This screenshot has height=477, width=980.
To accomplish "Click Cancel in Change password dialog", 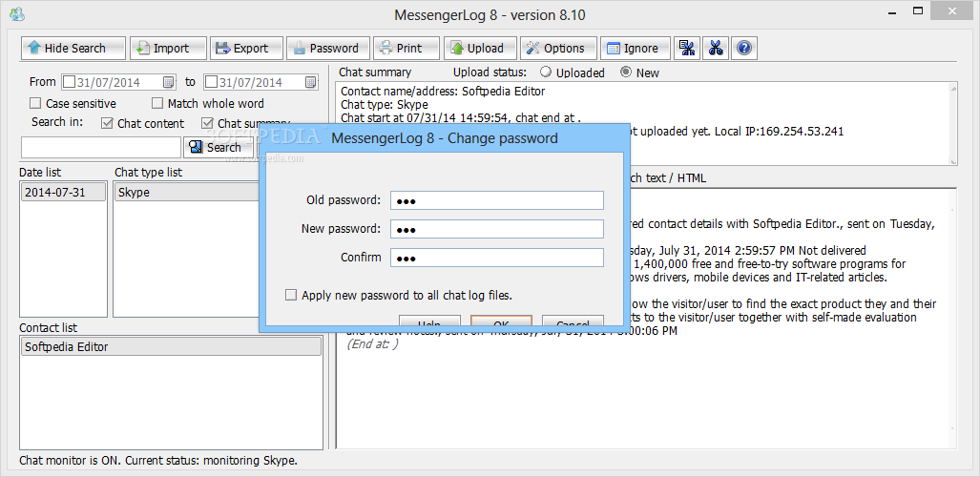I will pos(573,321).
